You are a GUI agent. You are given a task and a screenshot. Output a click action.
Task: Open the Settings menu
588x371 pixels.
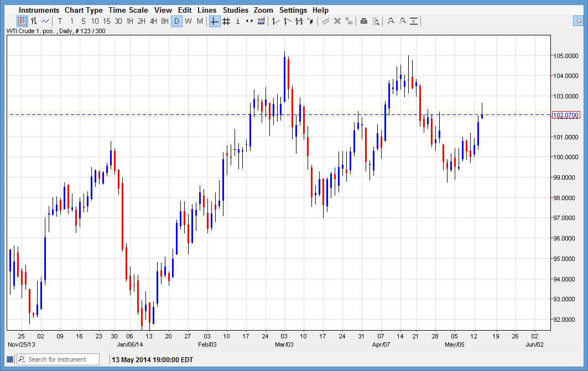[293, 10]
